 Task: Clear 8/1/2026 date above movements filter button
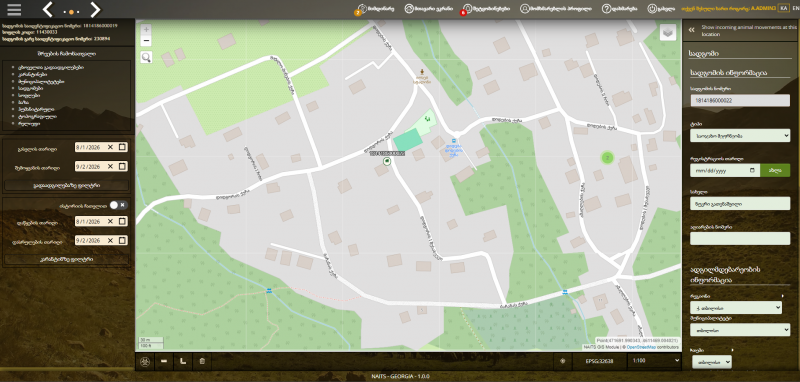pyautogui.click(x=110, y=147)
